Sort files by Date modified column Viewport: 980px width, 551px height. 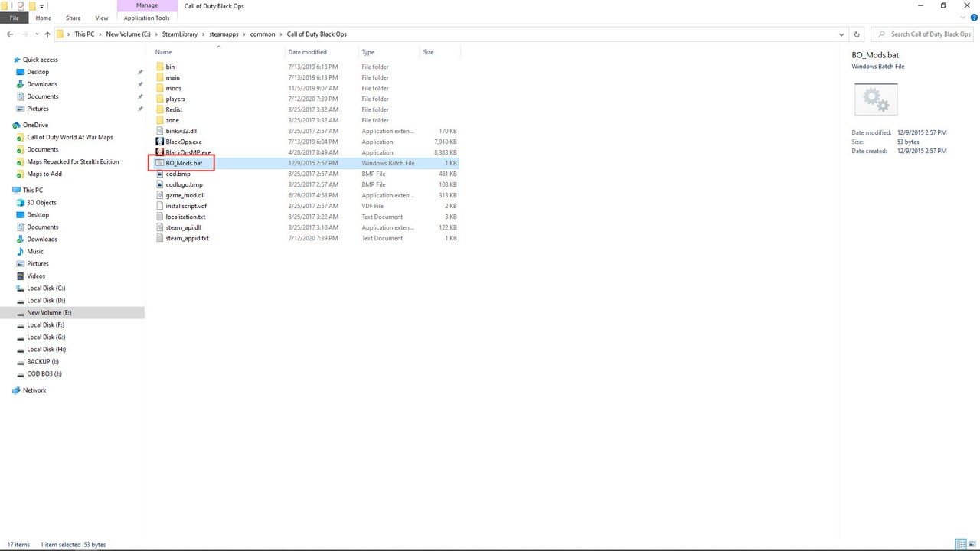tap(307, 52)
